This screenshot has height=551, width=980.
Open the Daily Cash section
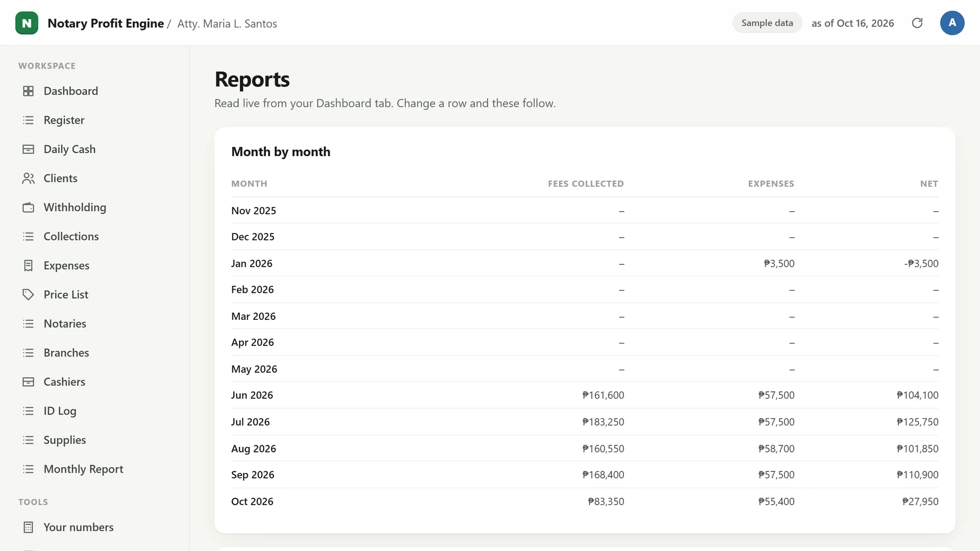pos(69,149)
